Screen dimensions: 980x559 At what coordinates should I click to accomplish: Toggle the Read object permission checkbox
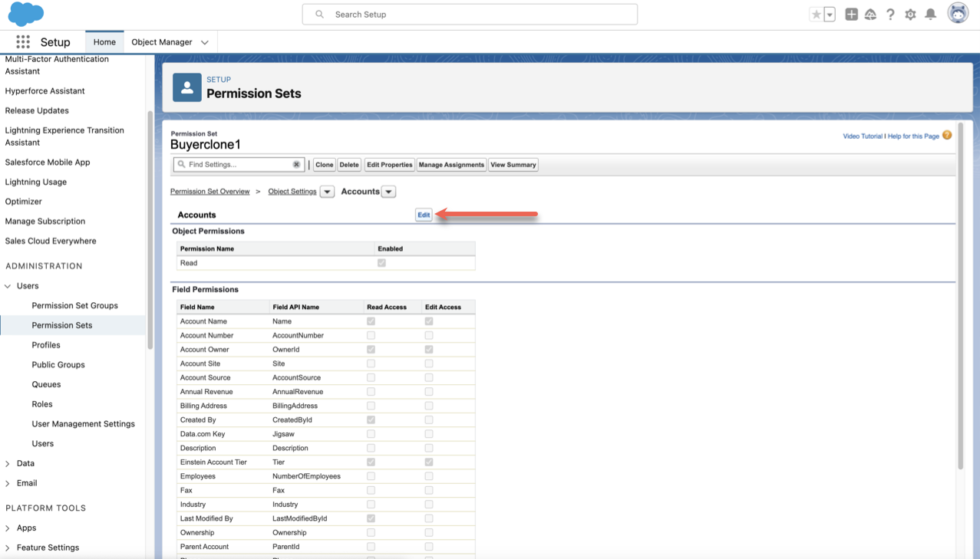point(381,263)
